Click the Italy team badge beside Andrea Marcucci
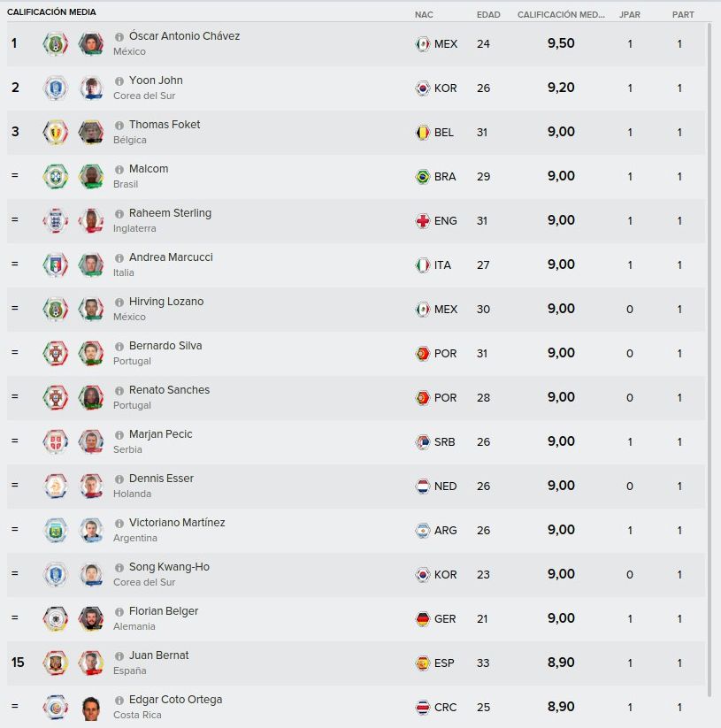This screenshot has height=728, width=721. (56, 265)
